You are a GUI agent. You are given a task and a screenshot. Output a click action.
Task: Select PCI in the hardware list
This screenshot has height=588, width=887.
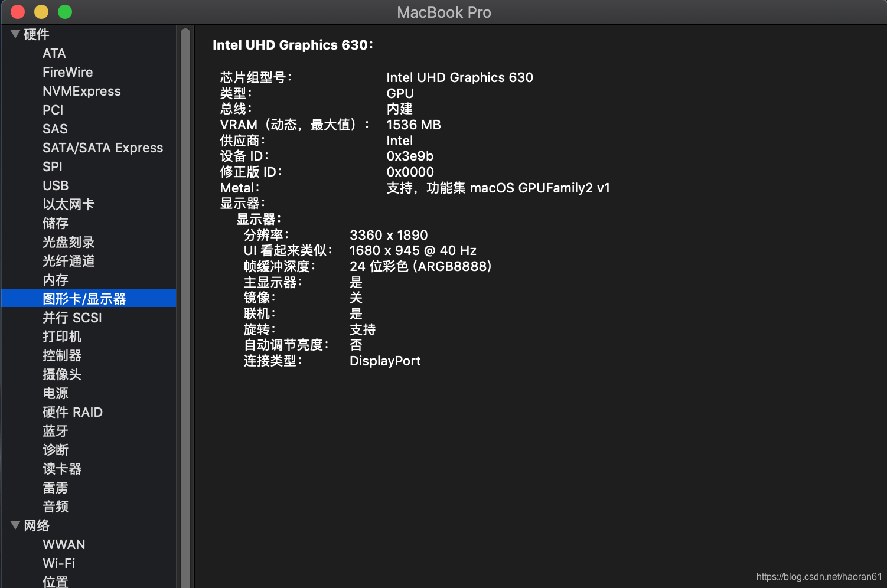coord(53,110)
